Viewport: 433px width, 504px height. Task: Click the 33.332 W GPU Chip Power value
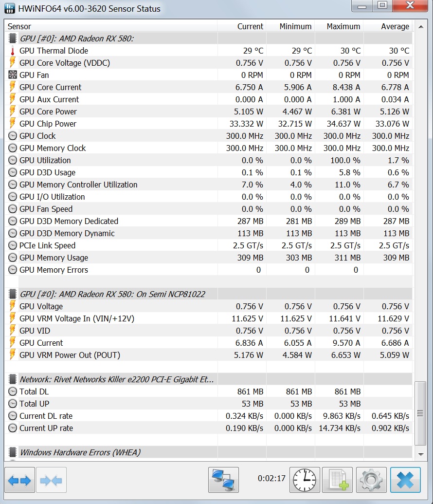[246, 124]
